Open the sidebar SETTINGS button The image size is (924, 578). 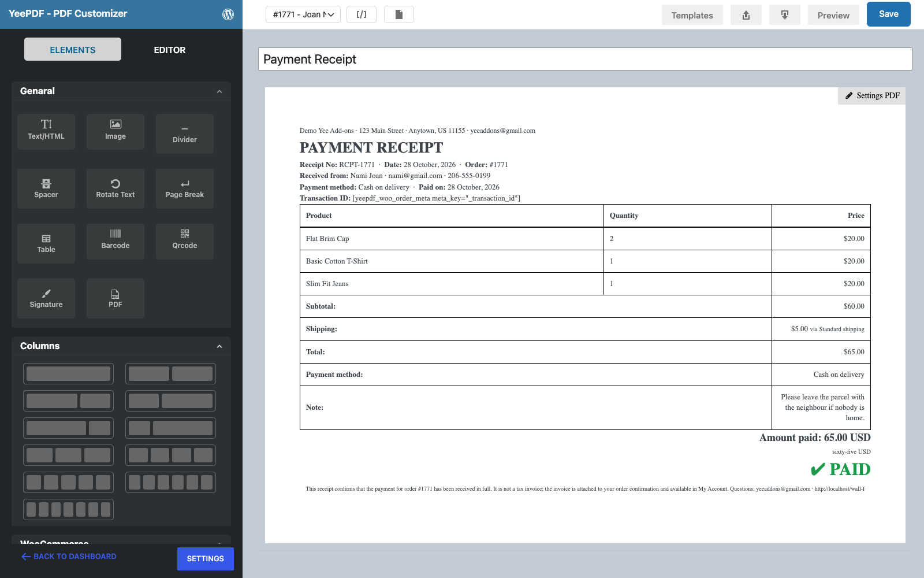(206, 559)
